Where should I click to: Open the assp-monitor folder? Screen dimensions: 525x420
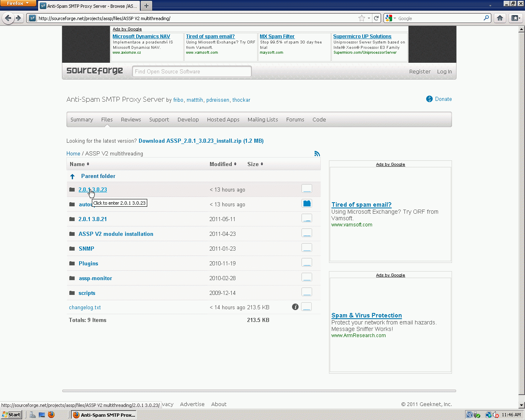pyautogui.click(x=96, y=278)
